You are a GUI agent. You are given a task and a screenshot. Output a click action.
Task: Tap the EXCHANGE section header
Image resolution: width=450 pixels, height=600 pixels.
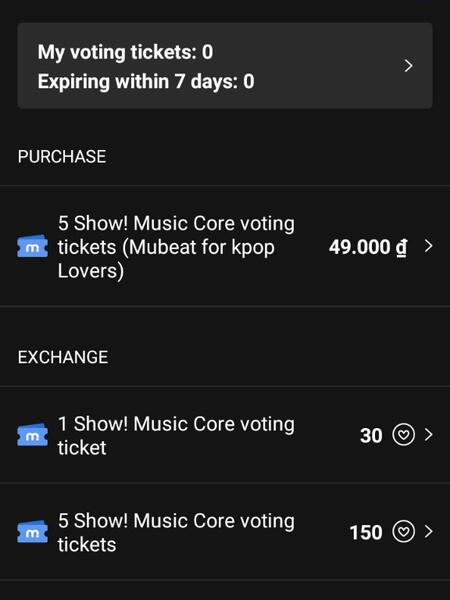63,357
